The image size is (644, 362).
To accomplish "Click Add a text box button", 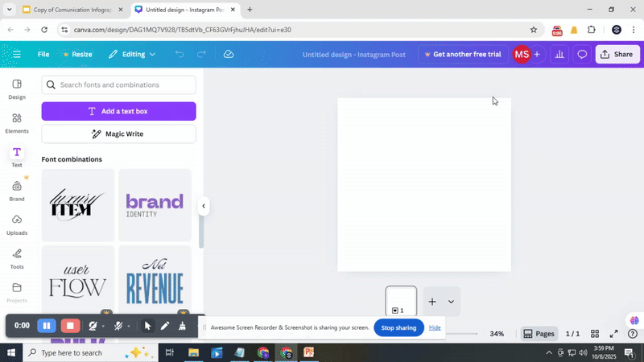I will (118, 111).
